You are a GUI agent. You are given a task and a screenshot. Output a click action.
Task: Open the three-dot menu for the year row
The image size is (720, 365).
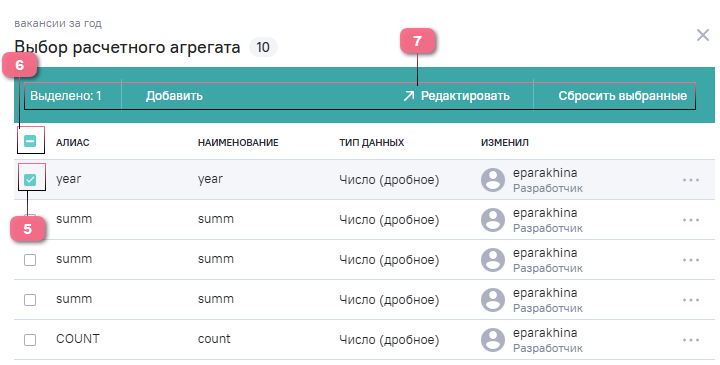(691, 180)
